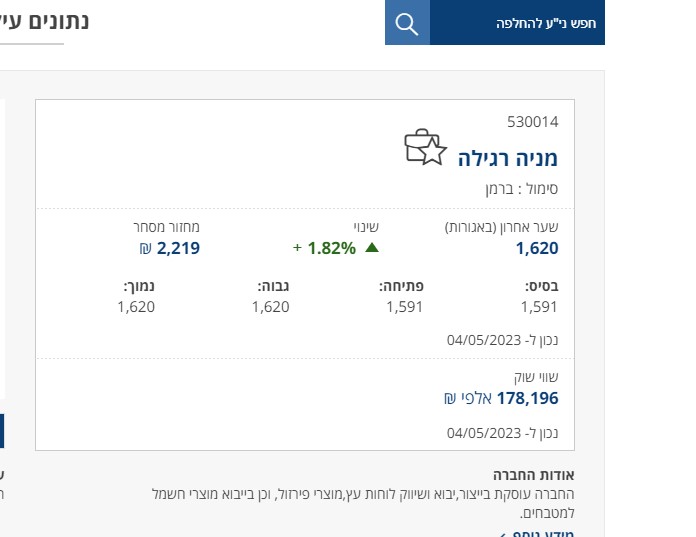The height and width of the screenshot is (537, 696).
Task: Click the security number 530014
Action: (x=532, y=122)
